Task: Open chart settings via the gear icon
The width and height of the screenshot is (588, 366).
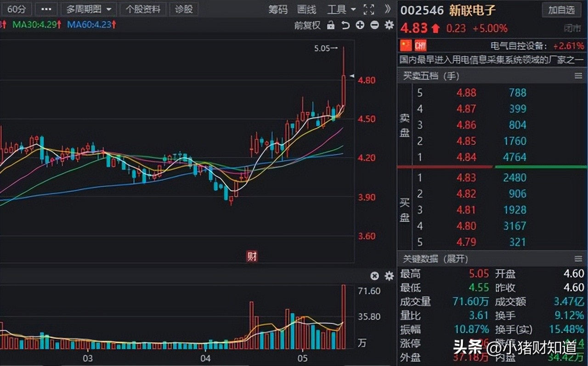Action: pos(389,25)
